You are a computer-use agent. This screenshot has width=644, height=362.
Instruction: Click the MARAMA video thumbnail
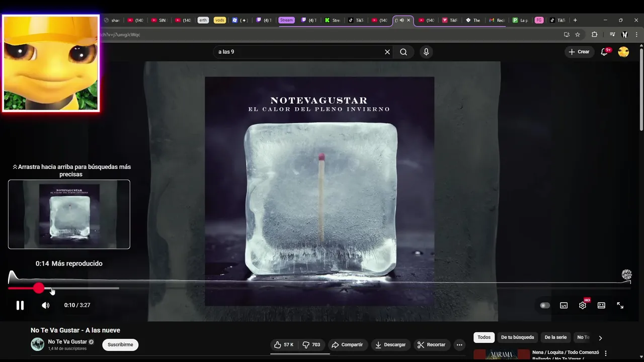click(x=502, y=354)
